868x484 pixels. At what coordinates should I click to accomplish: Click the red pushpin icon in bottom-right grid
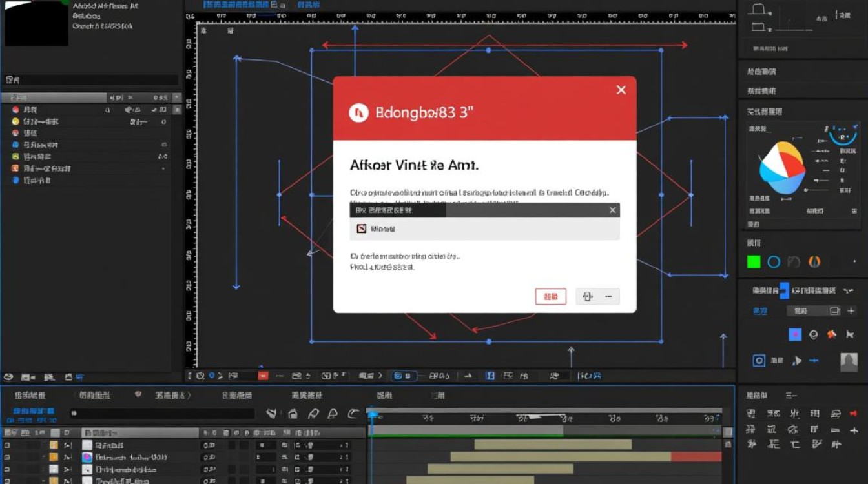[x=854, y=414]
